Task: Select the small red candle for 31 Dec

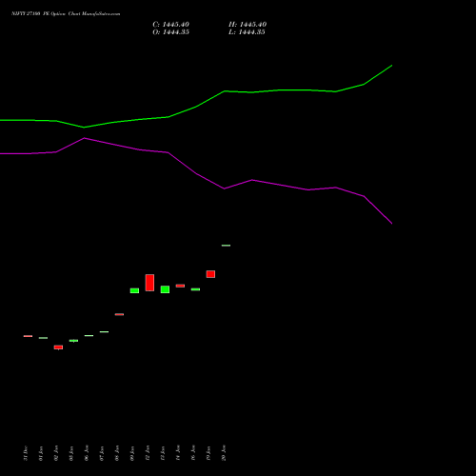Action: click(28, 336)
